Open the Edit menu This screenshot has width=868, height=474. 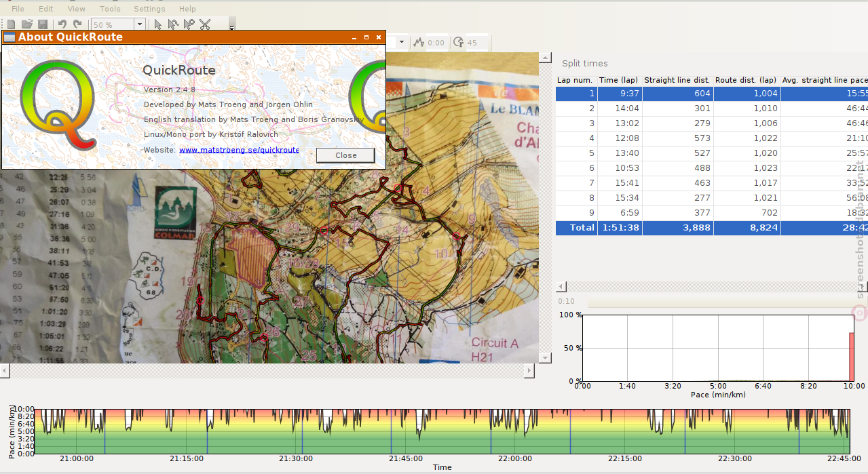pyautogui.click(x=46, y=9)
